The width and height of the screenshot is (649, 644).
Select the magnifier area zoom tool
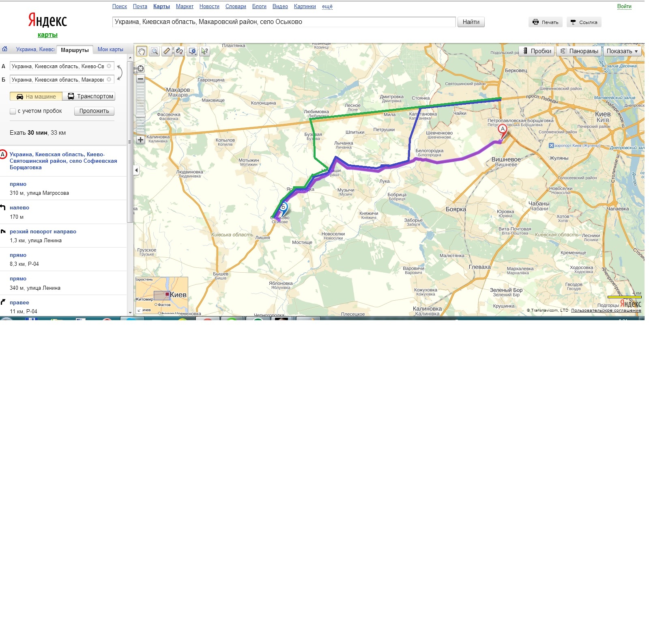[154, 51]
